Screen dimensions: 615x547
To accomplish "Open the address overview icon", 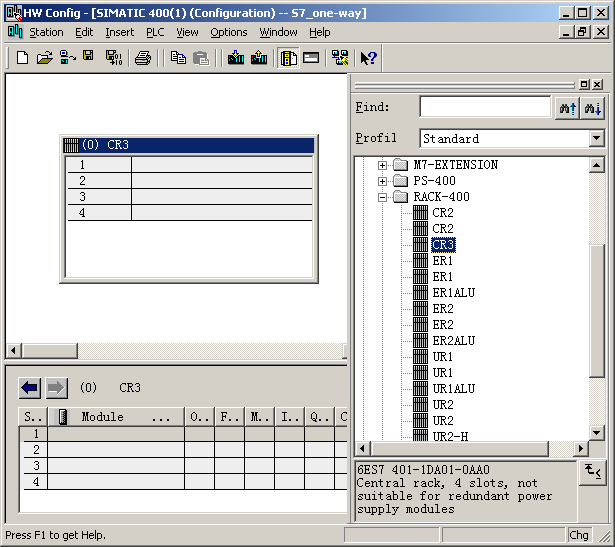I will (311, 58).
